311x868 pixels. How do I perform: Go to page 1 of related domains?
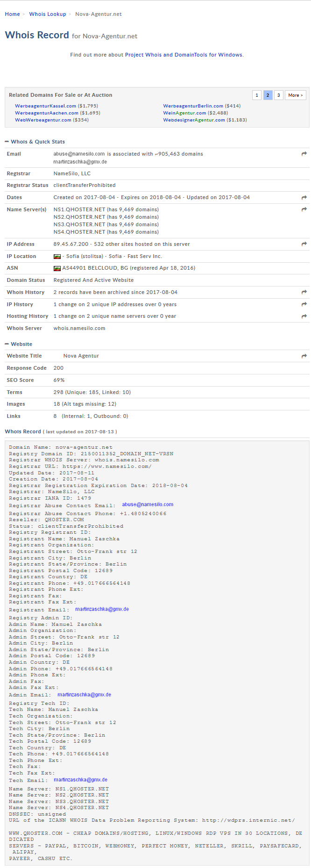click(256, 95)
